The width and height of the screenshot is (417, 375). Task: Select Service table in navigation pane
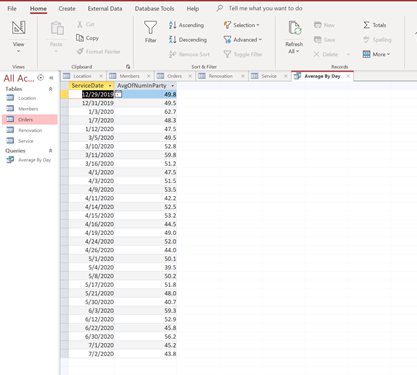click(29, 141)
